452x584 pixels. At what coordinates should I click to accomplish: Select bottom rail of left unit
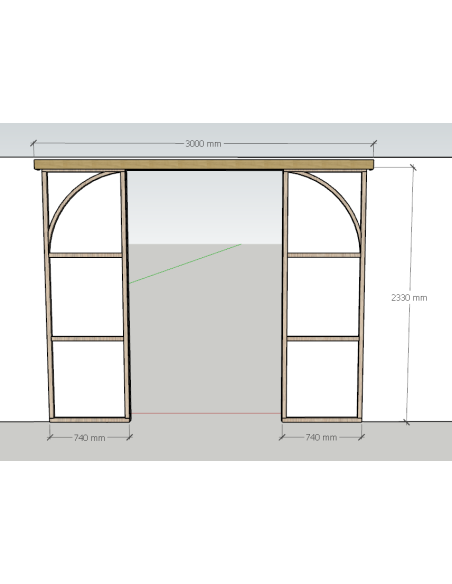point(90,420)
